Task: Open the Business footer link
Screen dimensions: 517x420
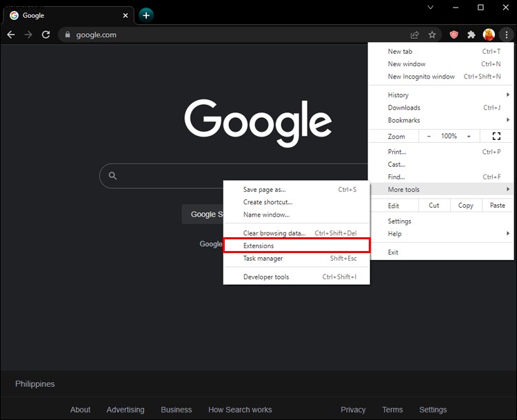Action: pos(176,410)
